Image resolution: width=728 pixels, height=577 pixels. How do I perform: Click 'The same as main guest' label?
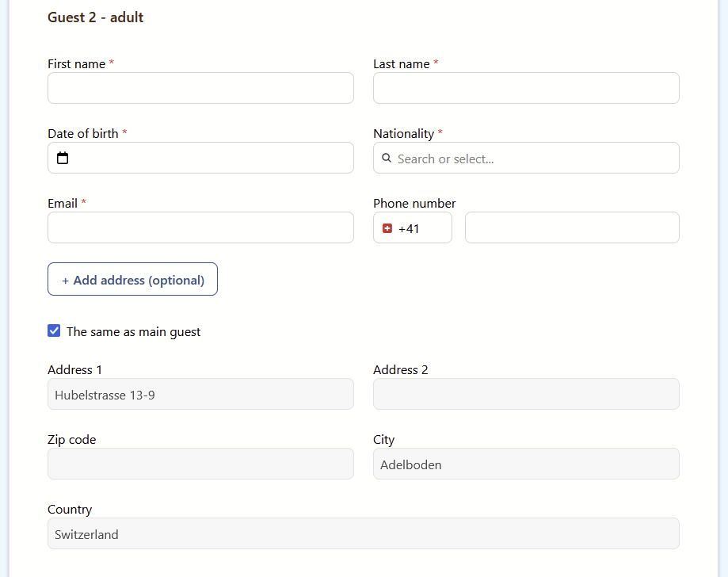(134, 332)
